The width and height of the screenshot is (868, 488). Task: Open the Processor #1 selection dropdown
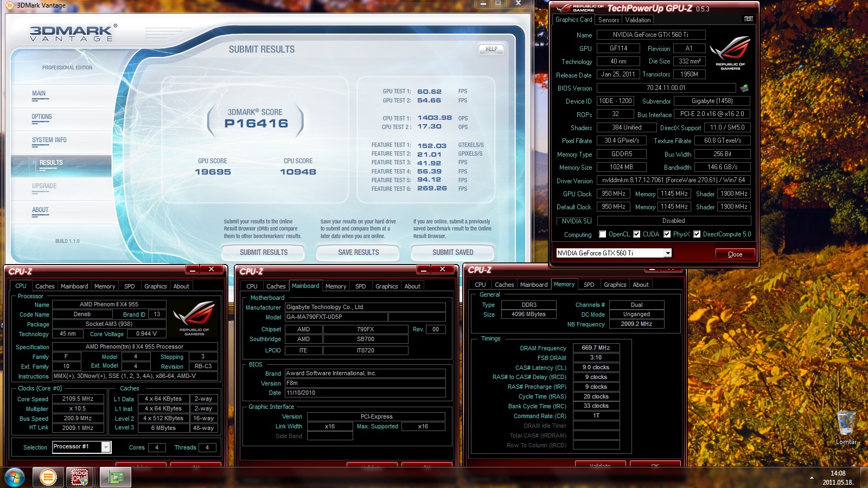[106, 447]
